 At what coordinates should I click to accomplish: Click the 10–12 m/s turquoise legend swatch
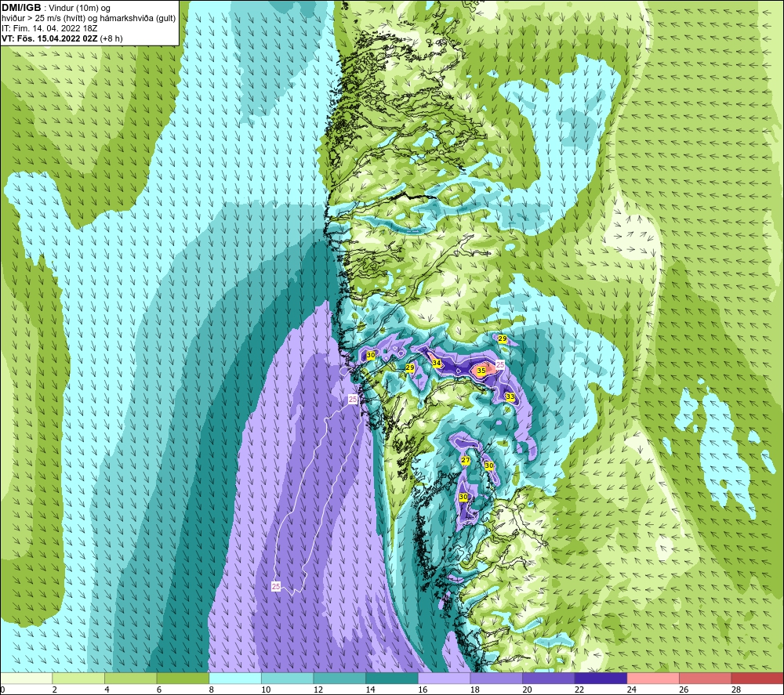(x=288, y=679)
